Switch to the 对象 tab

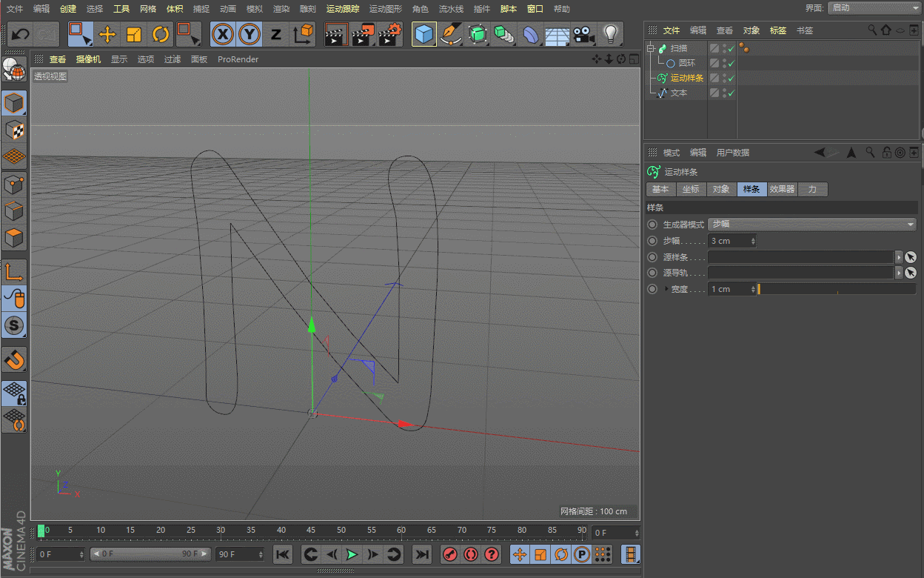tap(721, 189)
